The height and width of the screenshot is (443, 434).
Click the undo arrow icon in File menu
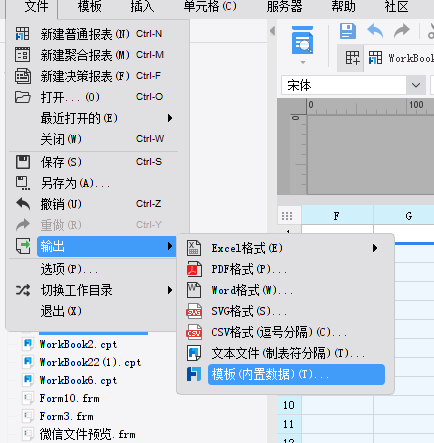23,204
